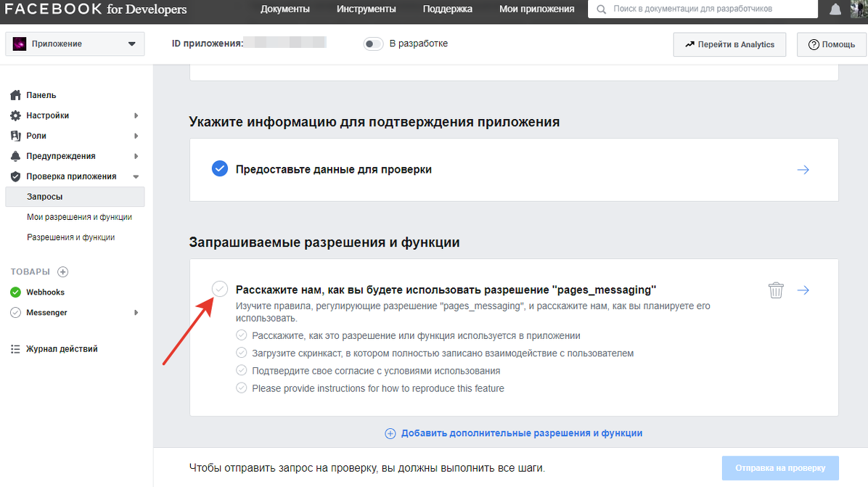Click the search magnifier icon

[601, 9]
